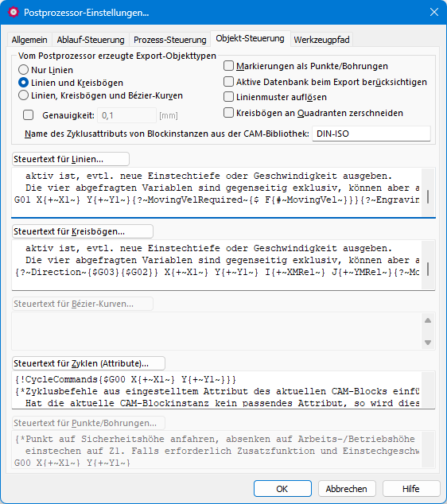This screenshot has width=447, height=504.
Task: Enable Kreisbögen an Quadranten zerschneiden
Action: pyautogui.click(x=228, y=113)
